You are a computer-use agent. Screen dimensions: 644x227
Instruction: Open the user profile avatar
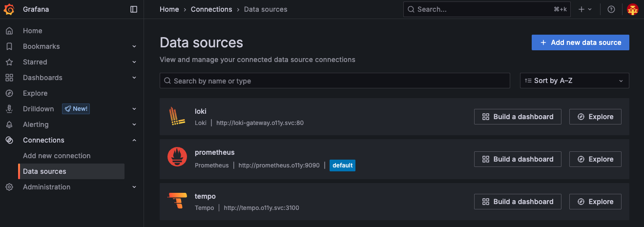tap(633, 9)
